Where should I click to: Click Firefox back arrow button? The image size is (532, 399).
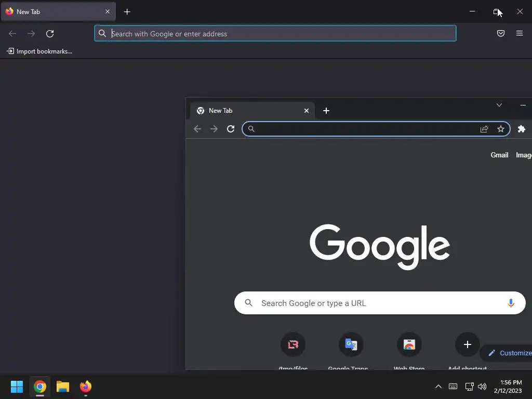point(12,34)
